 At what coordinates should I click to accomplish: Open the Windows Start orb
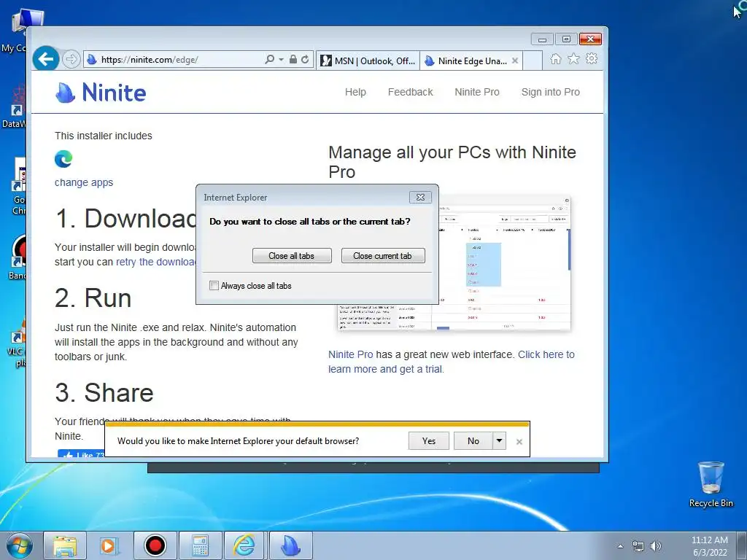point(19,545)
